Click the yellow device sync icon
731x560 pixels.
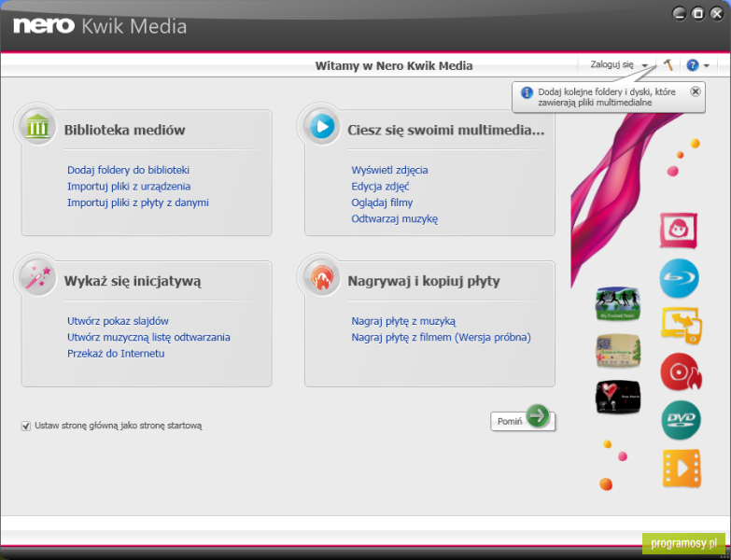tap(682, 325)
